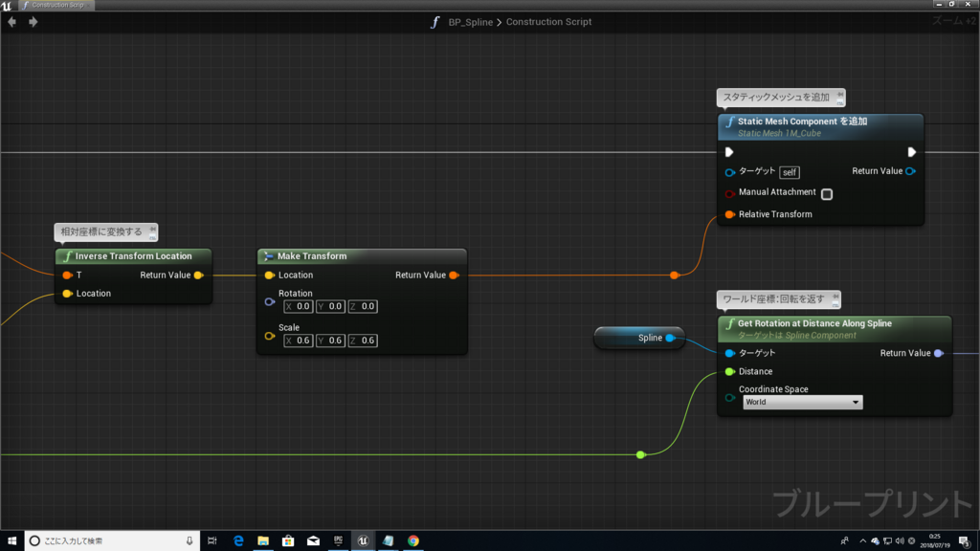980x551 pixels.
Task: Click the Rotation Y value field
Action: pos(330,307)
